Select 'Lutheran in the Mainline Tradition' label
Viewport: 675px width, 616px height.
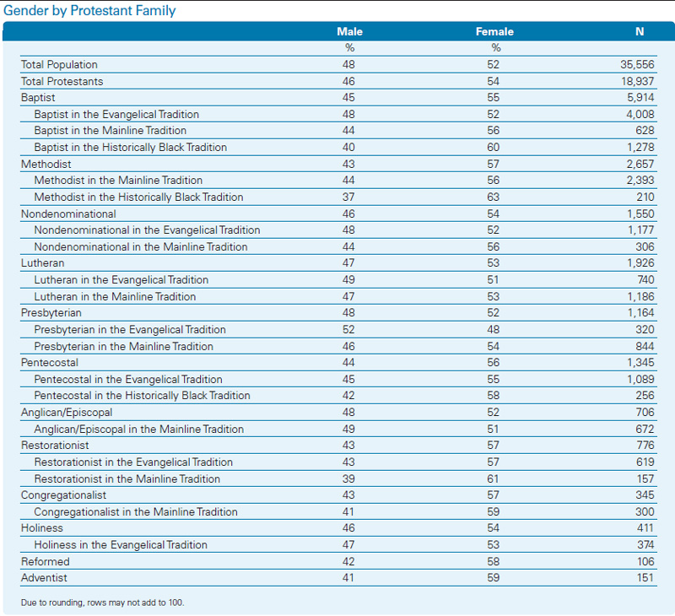pos(115,296)
